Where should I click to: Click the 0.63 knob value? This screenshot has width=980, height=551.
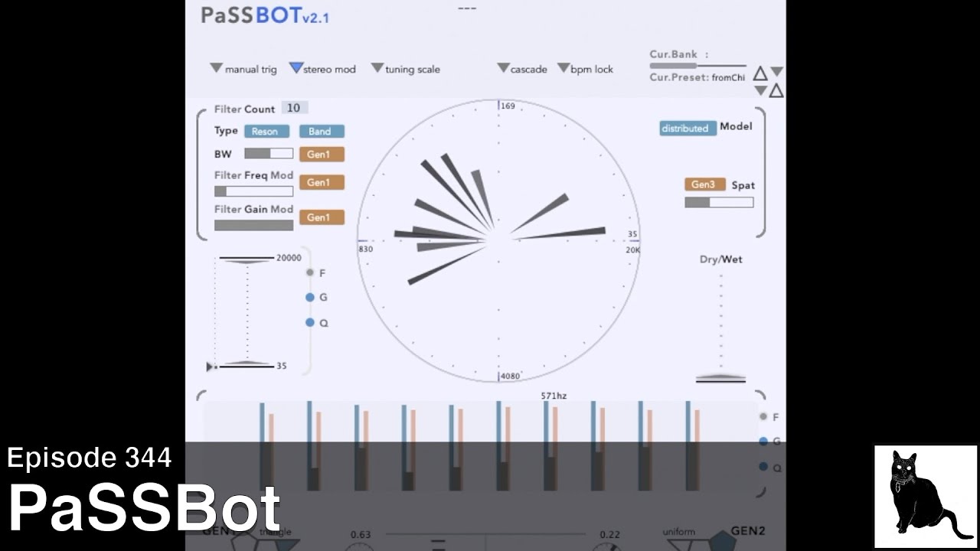tap(361, 534)
